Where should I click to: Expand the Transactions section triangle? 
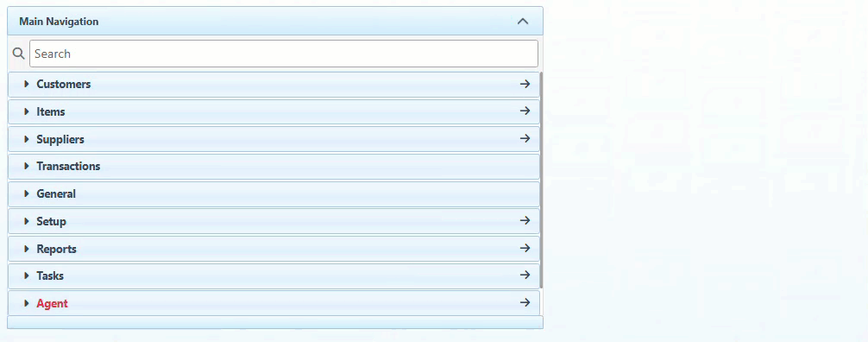(x=26, y=167)
